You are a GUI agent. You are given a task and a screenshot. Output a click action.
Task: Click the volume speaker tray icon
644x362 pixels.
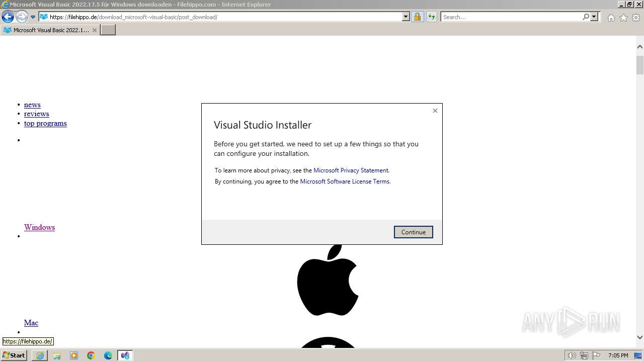click(572, 355)
